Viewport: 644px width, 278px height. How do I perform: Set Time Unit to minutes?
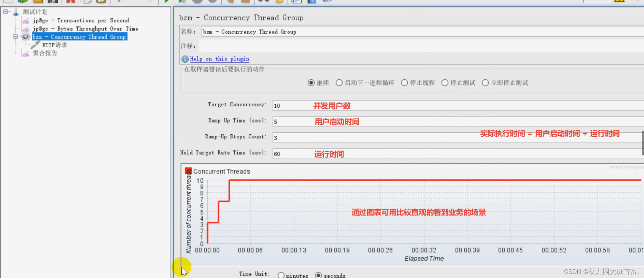tap(281, 275)
